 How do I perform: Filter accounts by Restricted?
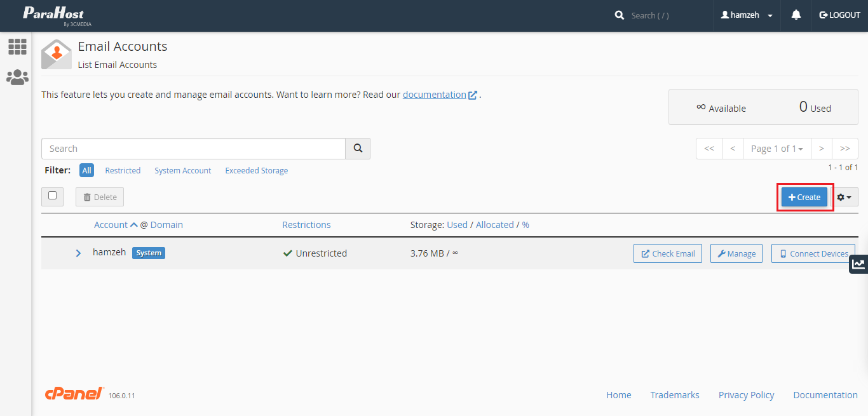123,170
